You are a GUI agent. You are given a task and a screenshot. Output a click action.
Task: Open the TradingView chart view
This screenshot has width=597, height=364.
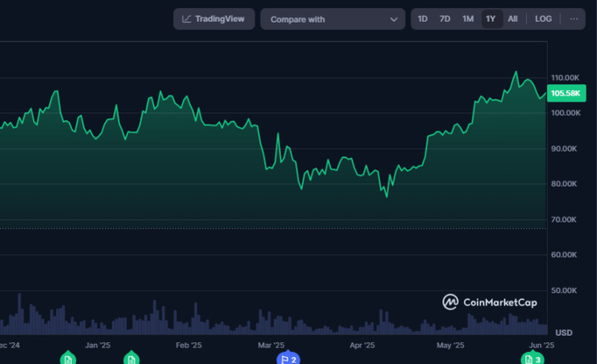[x=214, y=19]
